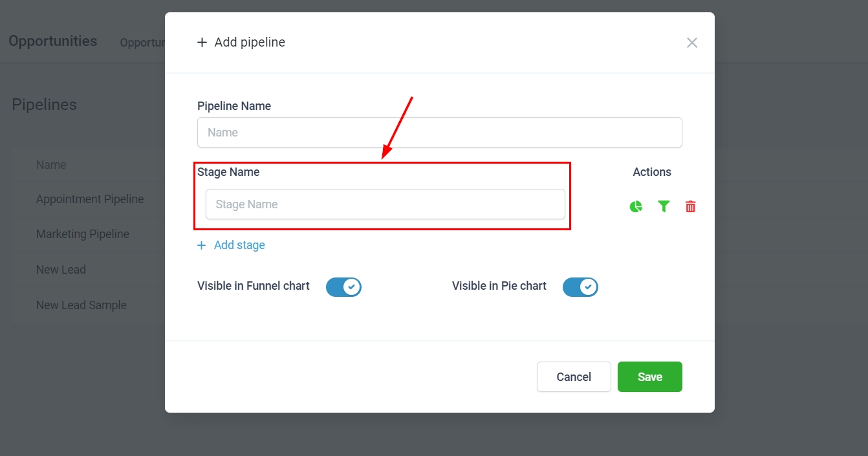Click the green funnel stage icon
The height and width of the screenshot is (456, 868).
(664, 206)
